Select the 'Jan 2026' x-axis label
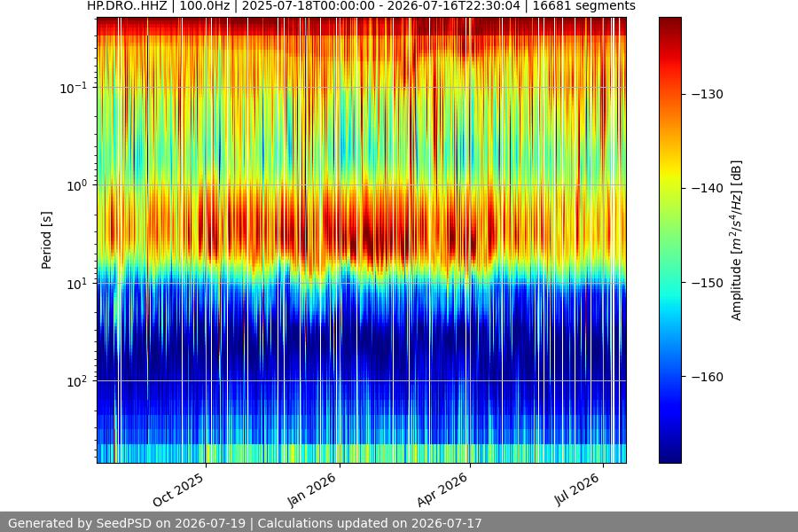Screen dimensions: 798x532 [312, 489]
